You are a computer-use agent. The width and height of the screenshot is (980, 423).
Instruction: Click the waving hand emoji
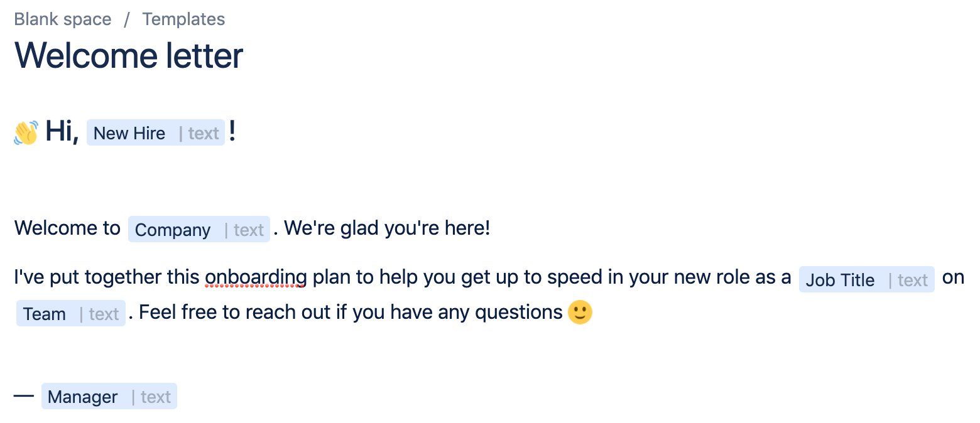(26, 132)
